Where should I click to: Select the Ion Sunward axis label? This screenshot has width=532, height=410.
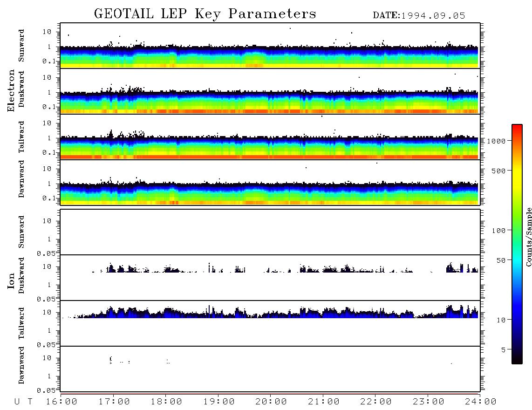point(21,232)
